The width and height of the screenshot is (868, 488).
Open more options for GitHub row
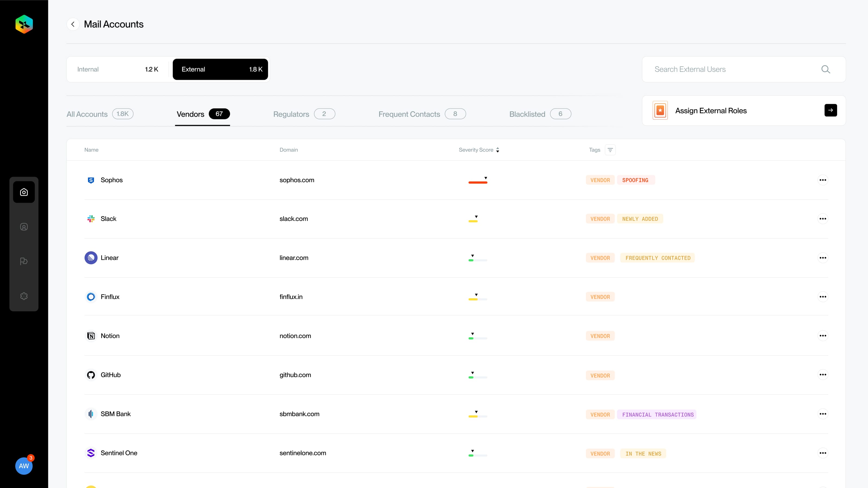pos(823,375)
